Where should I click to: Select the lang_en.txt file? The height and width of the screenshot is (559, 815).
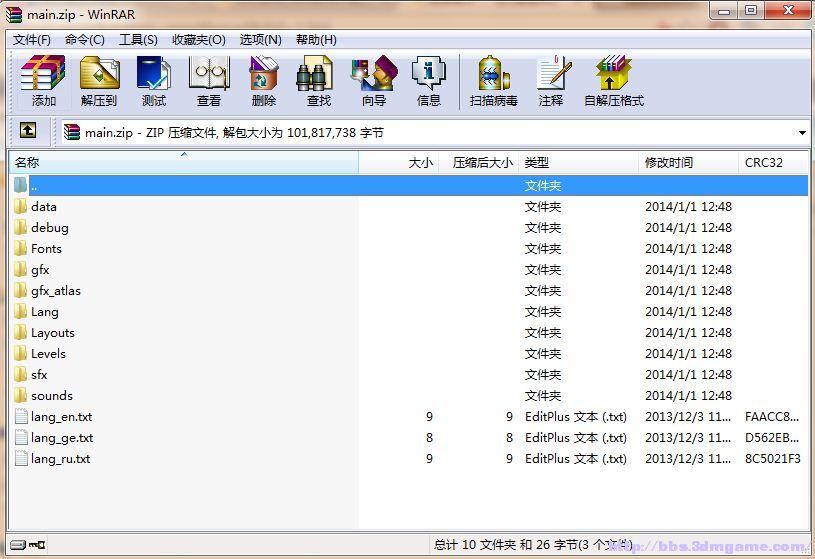click(61, 417)
